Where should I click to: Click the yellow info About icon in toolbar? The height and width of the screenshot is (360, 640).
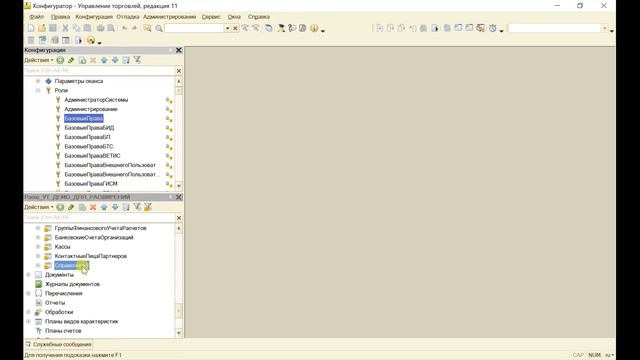314,28
